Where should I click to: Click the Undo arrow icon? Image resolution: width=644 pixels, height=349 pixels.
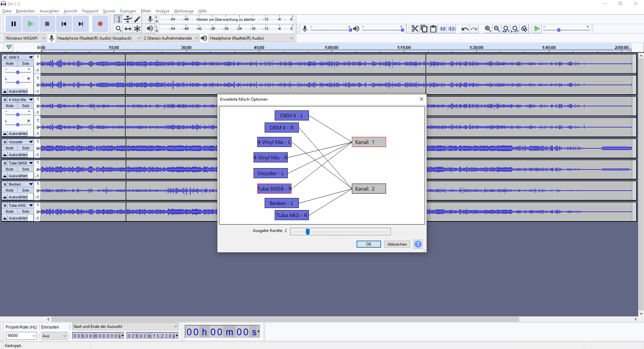point(465,29)
